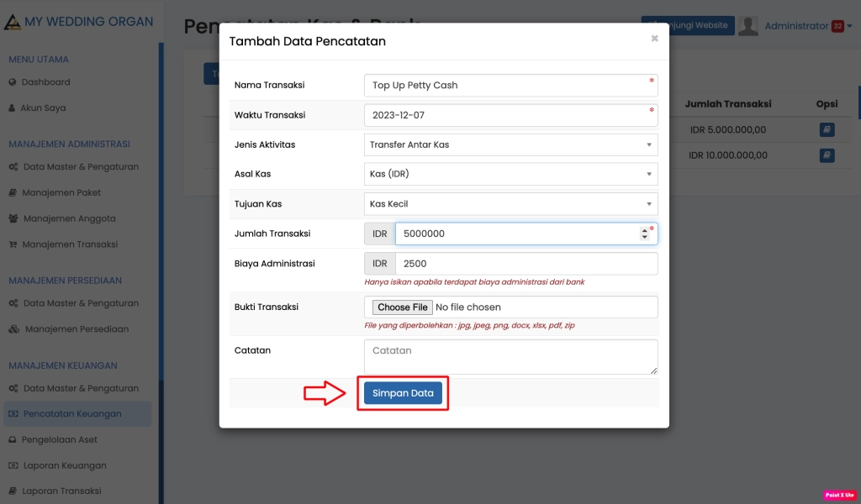Go to Laporan Keuangan menu
861x504 pixels.
point(64,465)
